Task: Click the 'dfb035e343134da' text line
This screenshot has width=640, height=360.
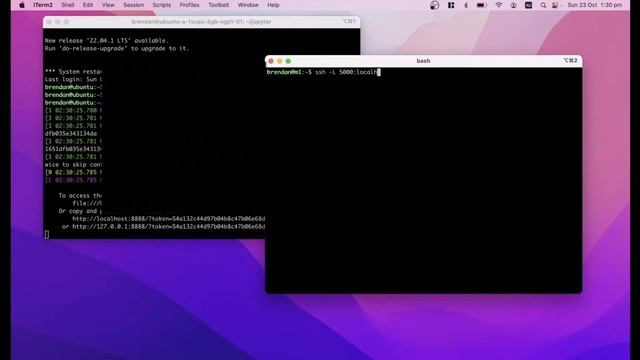Action: tap(71, 134)
